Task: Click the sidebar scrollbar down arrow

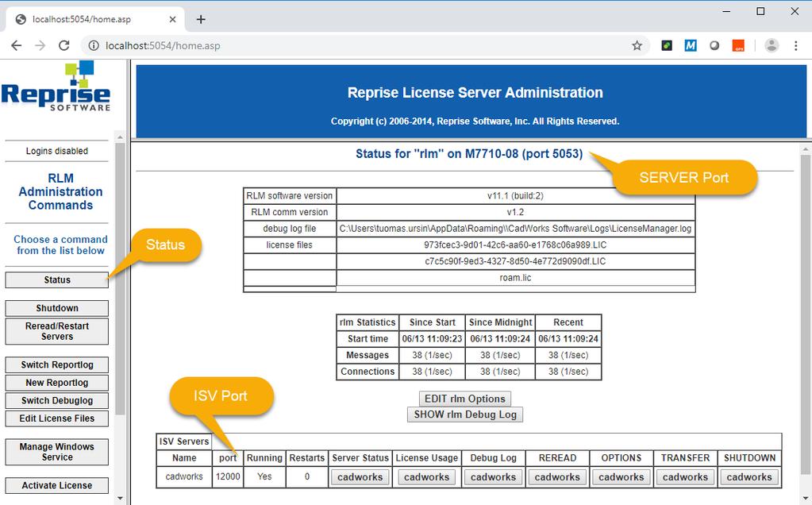Action: 120,499
